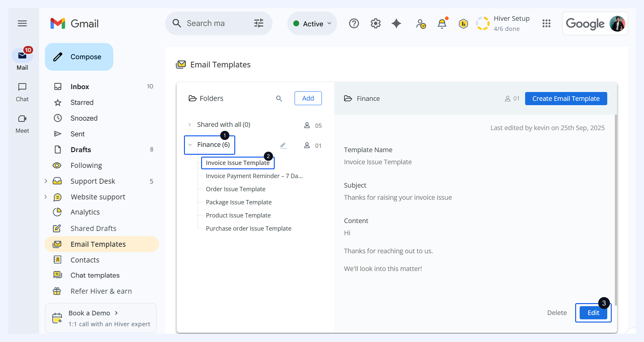The width and height of the screenshot is (644, 342).
Task: Open the AI sparkle icon
Action: point(396,23)
